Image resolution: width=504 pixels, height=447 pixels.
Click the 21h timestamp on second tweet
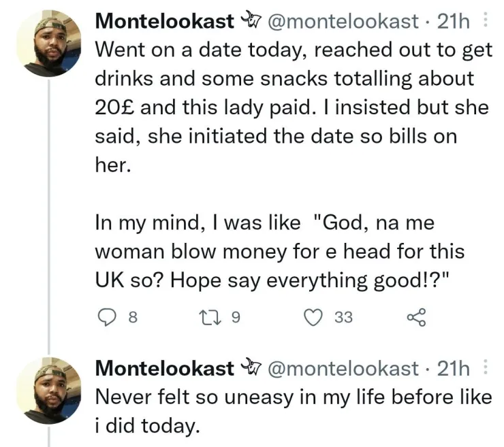click(454, 368)
